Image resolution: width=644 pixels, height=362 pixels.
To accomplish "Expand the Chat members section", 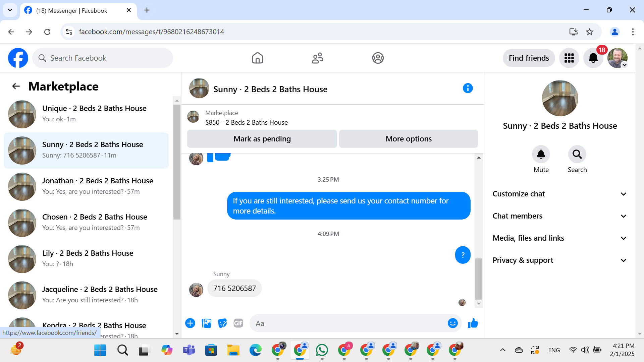I will click(x=559, y=216).
